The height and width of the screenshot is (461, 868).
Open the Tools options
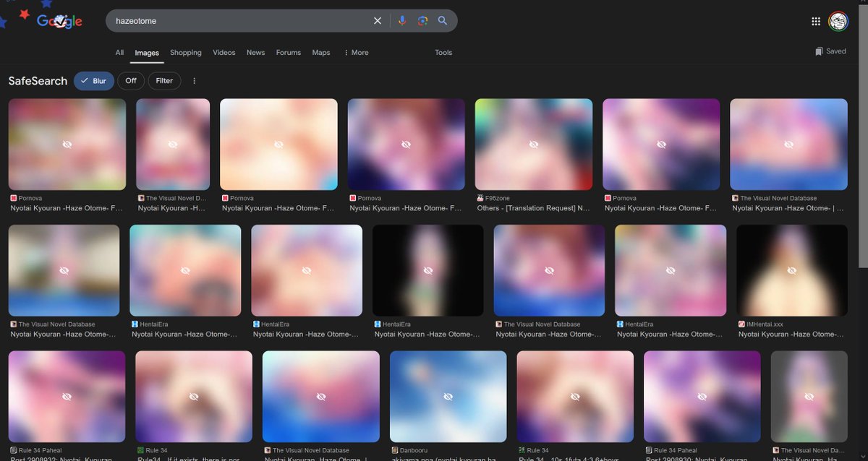[x=443, y=53]
